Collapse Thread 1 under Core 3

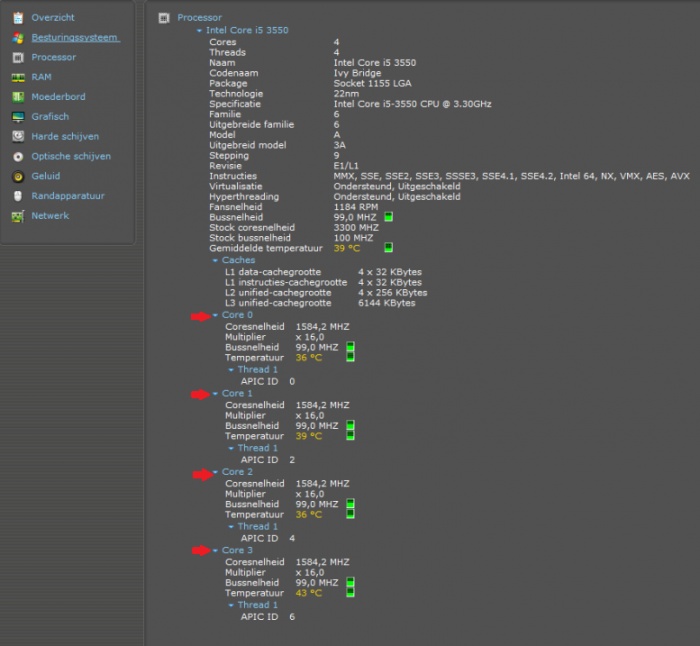(x=231, y=605)
